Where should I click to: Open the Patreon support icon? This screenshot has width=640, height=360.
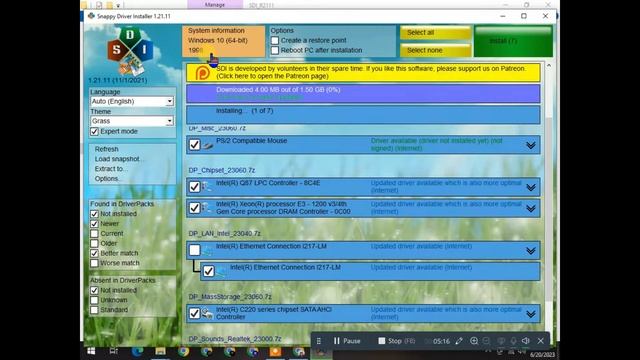pyautogui.click(x=202, y=73)
